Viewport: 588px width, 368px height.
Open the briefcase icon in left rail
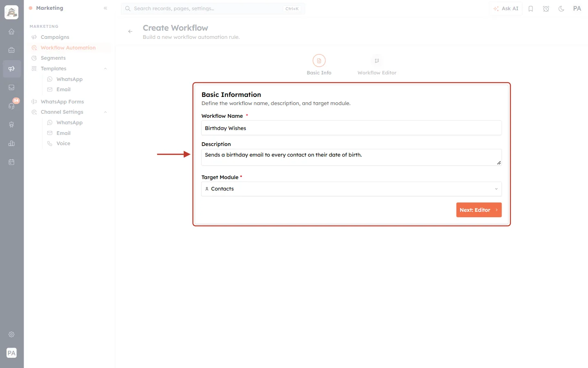pyautogui.click(x=11, y=50)
